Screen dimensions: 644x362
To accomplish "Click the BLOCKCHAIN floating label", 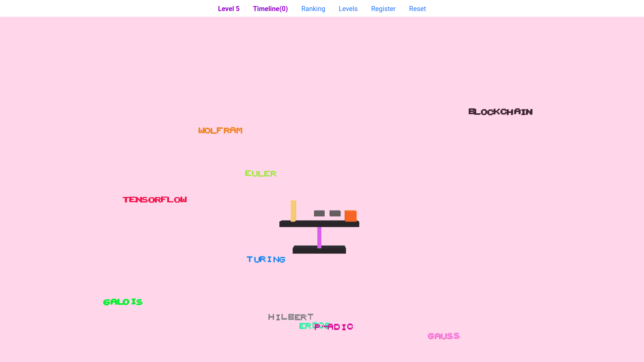I will tap(500, 112).
